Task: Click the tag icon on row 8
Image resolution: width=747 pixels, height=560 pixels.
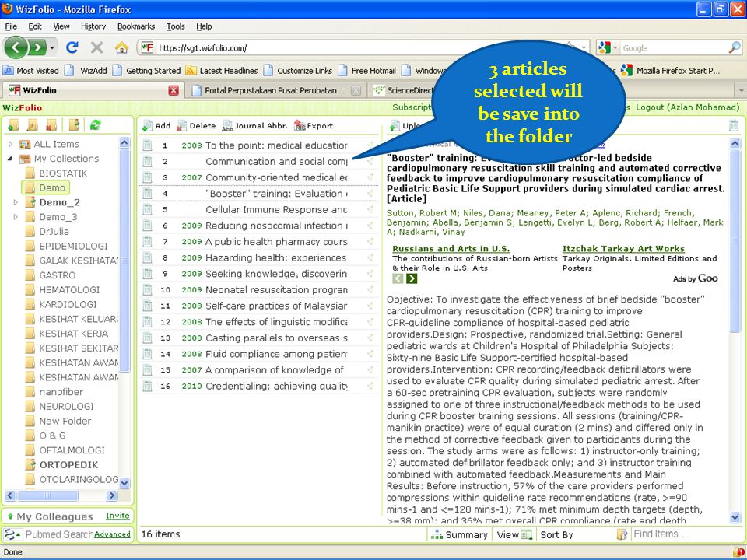Action: [370, 257]
